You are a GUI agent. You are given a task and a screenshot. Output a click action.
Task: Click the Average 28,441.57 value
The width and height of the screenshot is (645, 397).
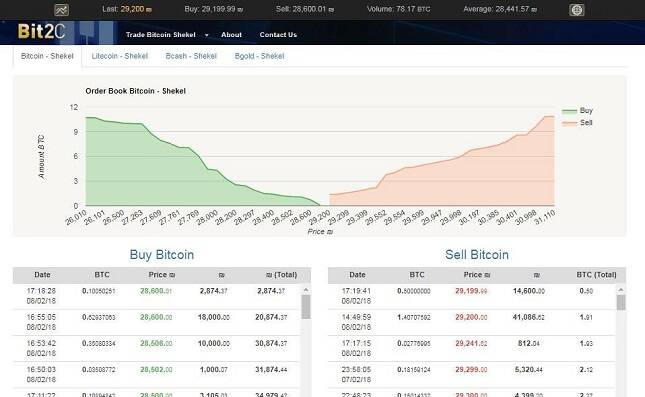(x=516, y=9)
